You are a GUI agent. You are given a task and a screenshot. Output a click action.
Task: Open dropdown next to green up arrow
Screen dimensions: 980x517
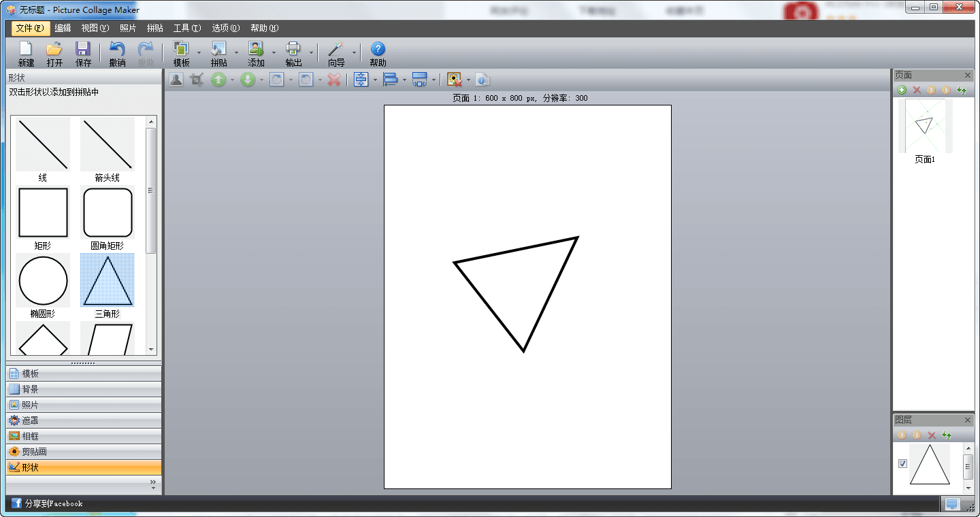[232, 80]
